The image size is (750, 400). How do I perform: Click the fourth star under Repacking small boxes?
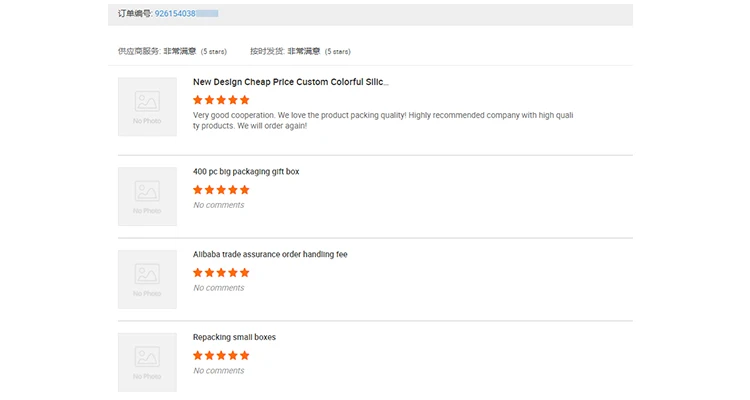233,355
